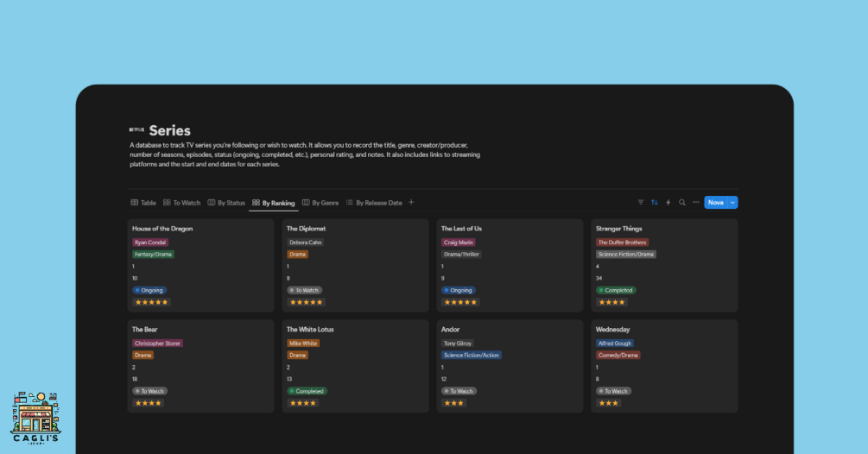
Task: Open the Wednesday card title
Action: click(612, 329)
